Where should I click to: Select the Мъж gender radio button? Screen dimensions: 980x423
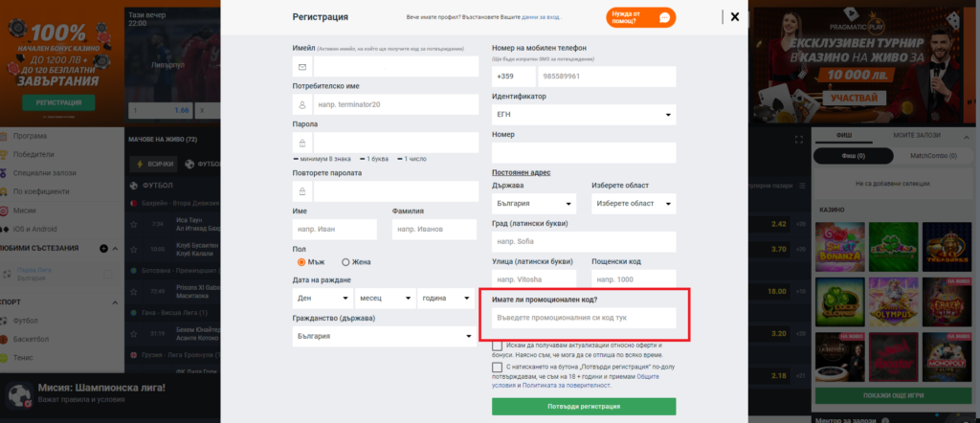click(301, 261)
